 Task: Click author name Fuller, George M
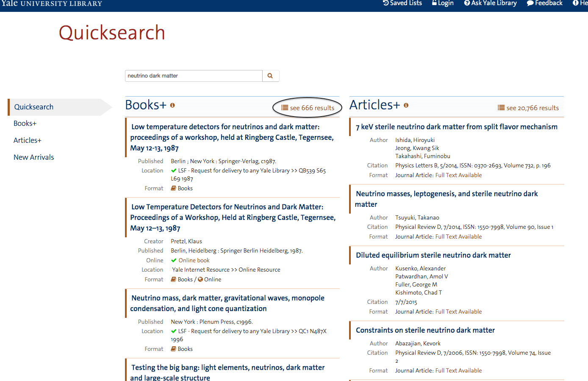[416, 284]
